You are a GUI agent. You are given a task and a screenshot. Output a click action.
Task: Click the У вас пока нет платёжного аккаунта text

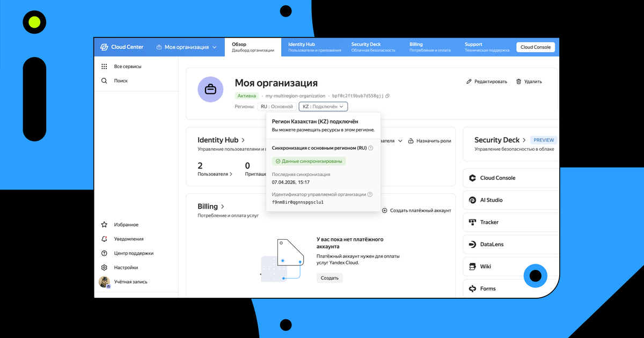[350, 243]
